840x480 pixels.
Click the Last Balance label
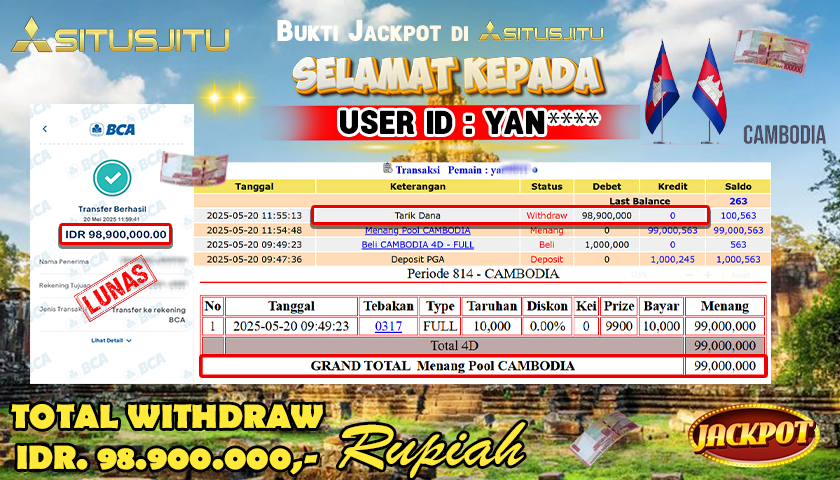coord(640,201)
